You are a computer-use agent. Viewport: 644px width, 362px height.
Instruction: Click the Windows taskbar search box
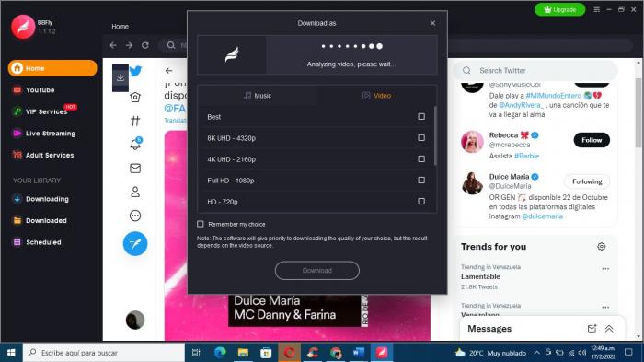[103, 353]
